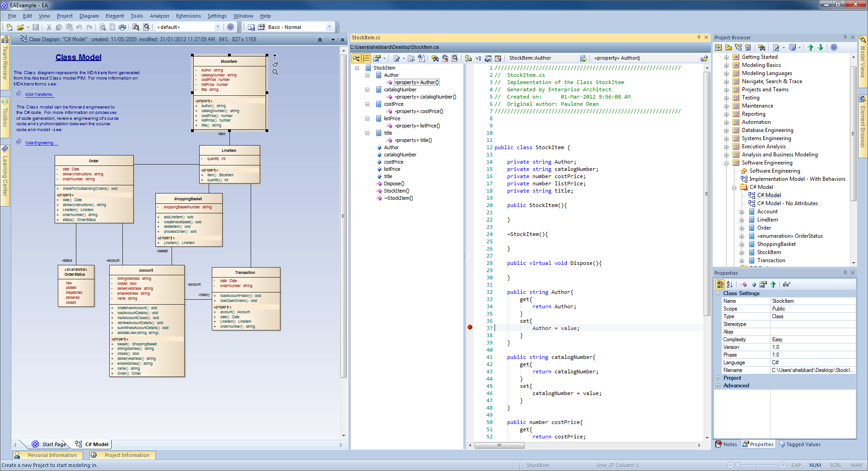This screenshot has height=471, width=868.
Task: Switch to the Notes tab
Action: (x=726, y=444)
